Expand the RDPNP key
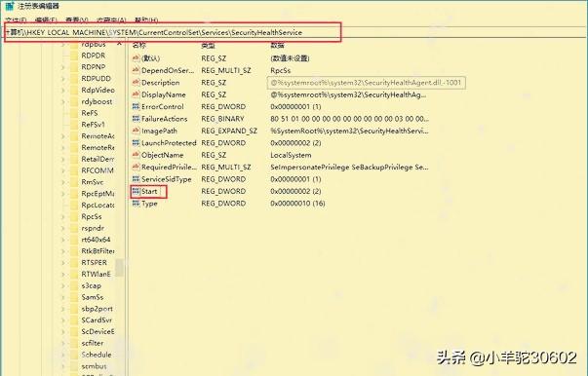The height and width of the screenshot is (376, 588). (x=63, y=67)
